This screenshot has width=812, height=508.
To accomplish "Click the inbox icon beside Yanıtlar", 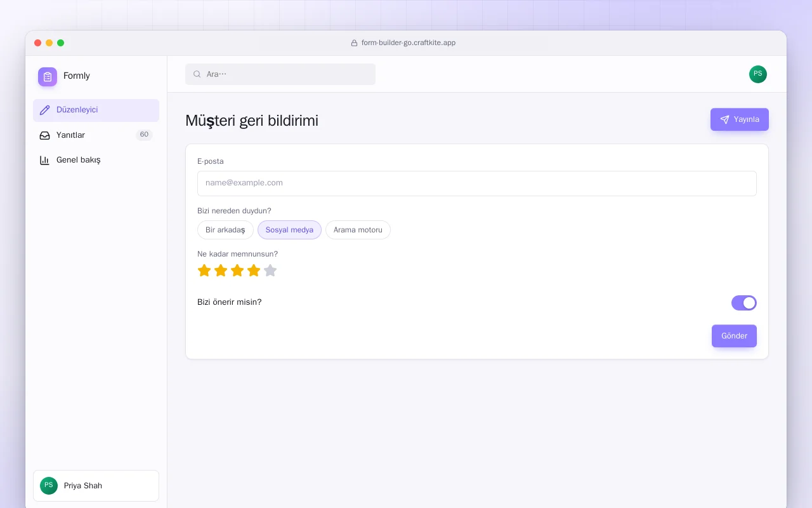I will pyautogui.click(x=44, y=135).
